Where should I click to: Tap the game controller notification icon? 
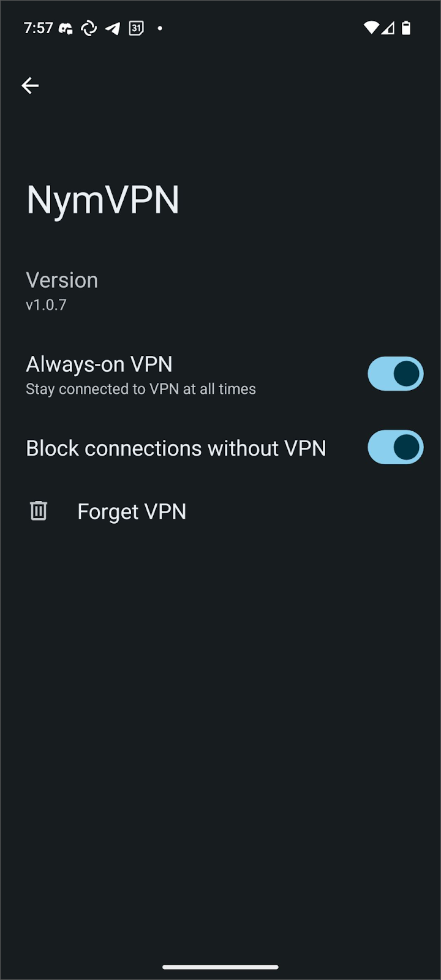66,28
